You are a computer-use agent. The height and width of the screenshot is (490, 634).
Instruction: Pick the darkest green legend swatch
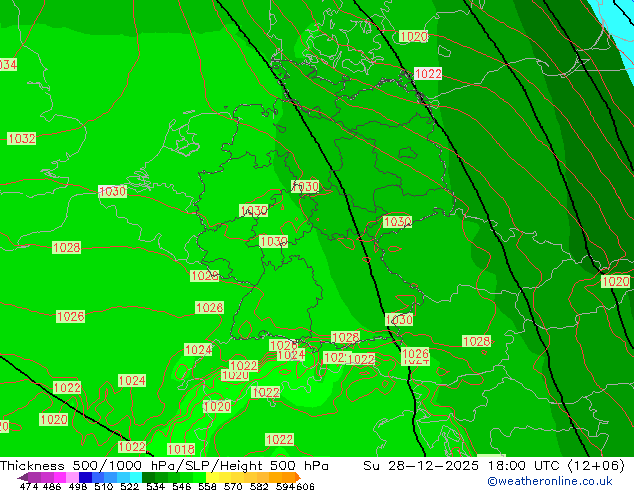pyautogui.click(x=148, y=477)
